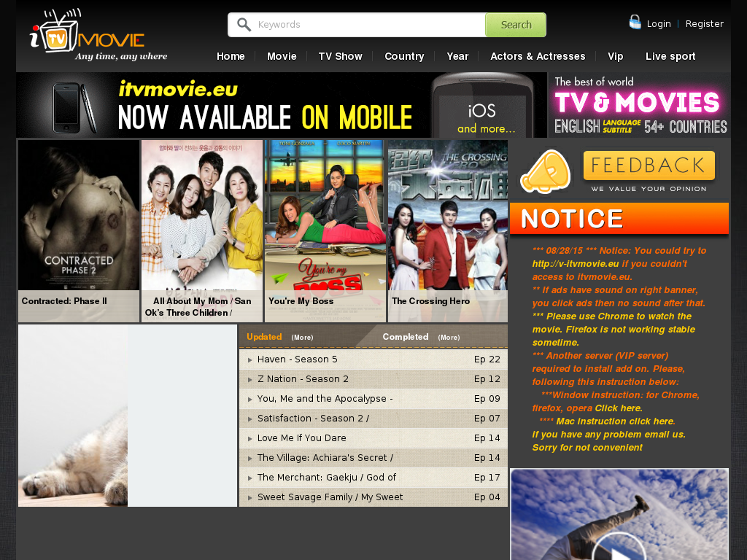Image resolution: width=747 pixels, height=560 pixels.
Task: Switch to the Updated tab
Action: (264, 337)
